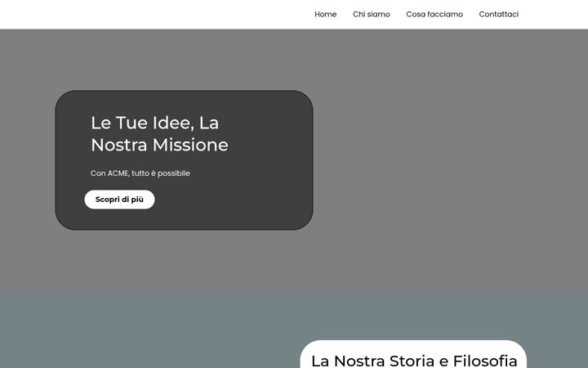Open the Cosa facciamo menu item
Screen dimensions: 588x368
[434, 14]
